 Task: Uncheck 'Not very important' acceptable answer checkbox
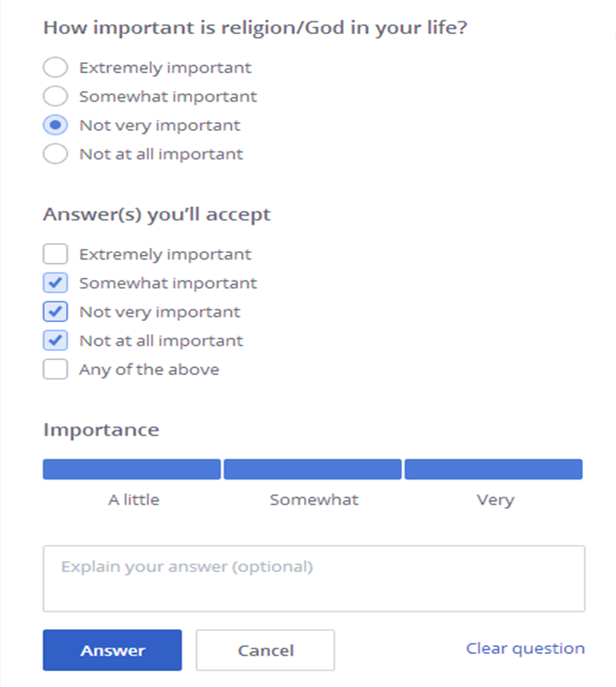[55, 312]
